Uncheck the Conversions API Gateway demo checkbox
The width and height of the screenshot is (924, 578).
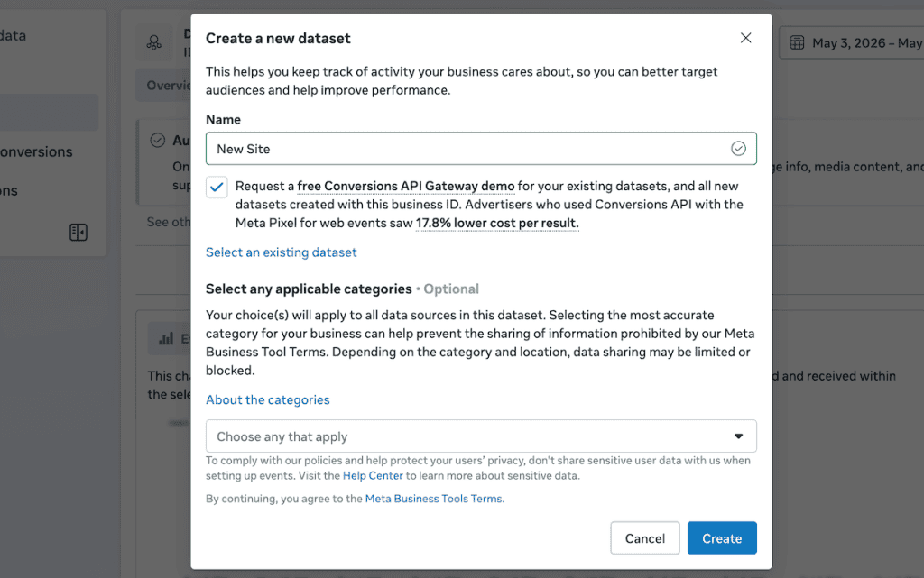coord(217,188)
